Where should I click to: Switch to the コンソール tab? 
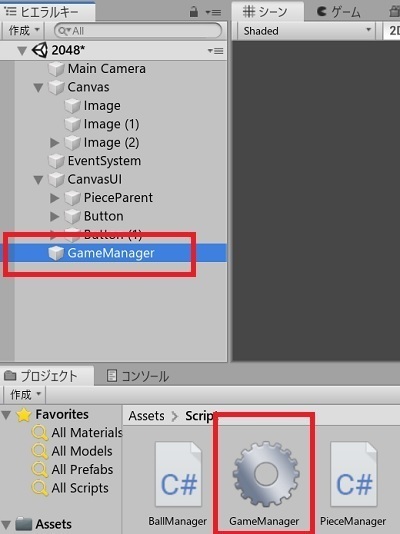pos(137,376)
